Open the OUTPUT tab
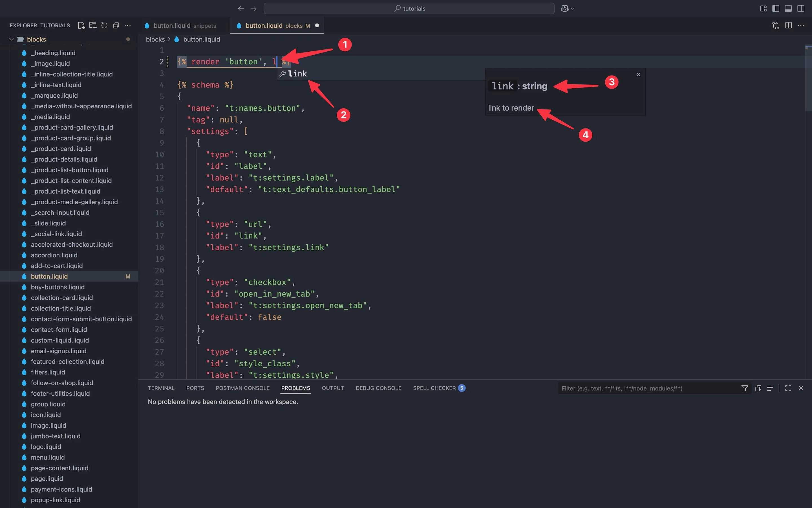Viewport: 812px width, 508px height. coord(333,388)
